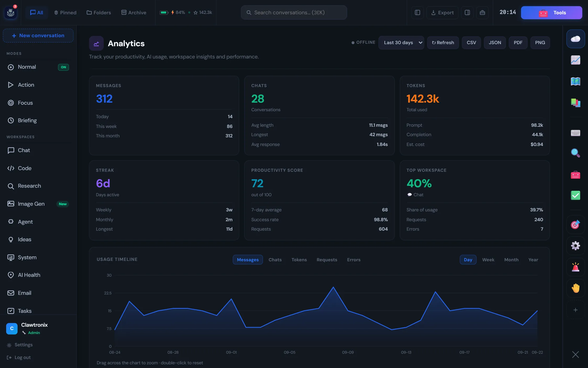This screenshot has height=368, width=588.
Task: Open the stacked books icon in right dock
Action: click(575, 103)
